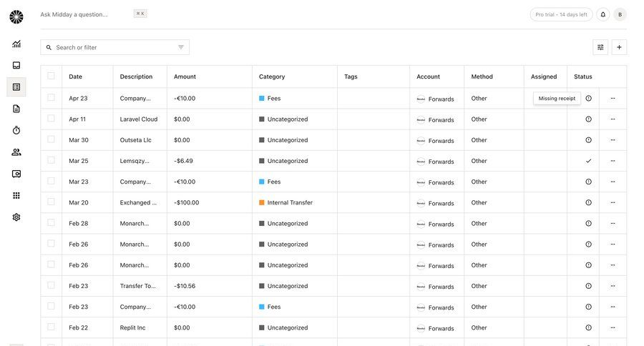Screen dimensions: 644x346
Task: Click status icon for Laravel Cloud row
Action: 589,119
